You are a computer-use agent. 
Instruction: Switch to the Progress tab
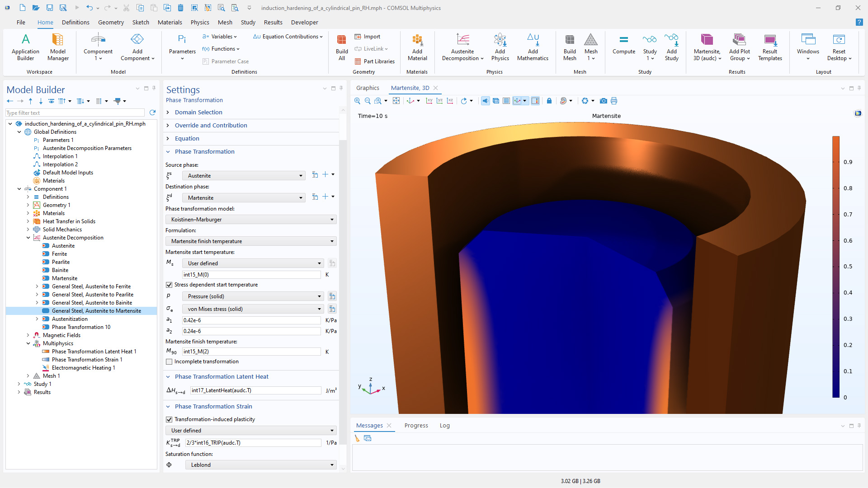point(416,426)
